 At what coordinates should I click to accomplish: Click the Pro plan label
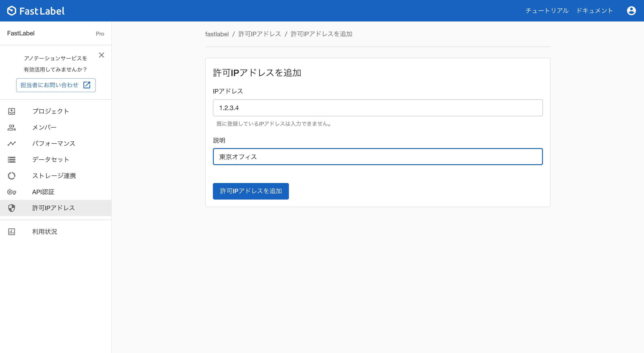tap(100, 34)
